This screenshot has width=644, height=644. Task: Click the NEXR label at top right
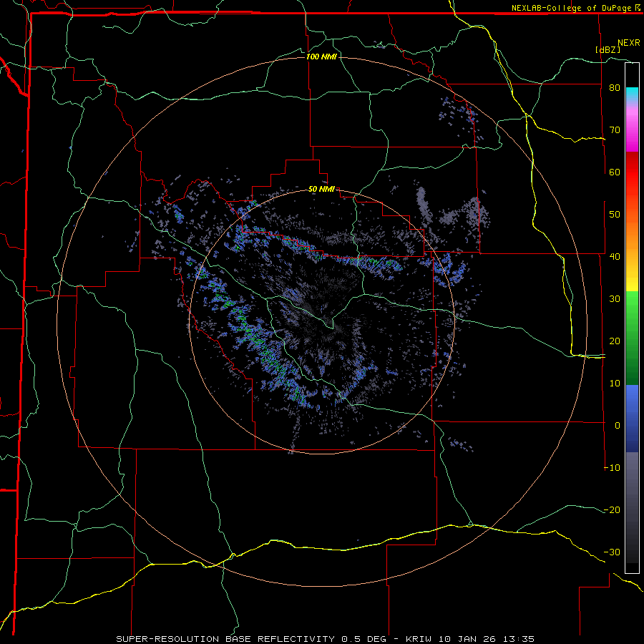pyautogui.click(x=629, y=43)
